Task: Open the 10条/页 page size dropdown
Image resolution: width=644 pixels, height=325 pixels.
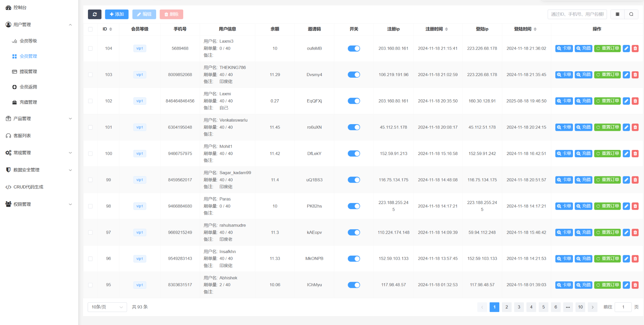Action: coord(107,307)
